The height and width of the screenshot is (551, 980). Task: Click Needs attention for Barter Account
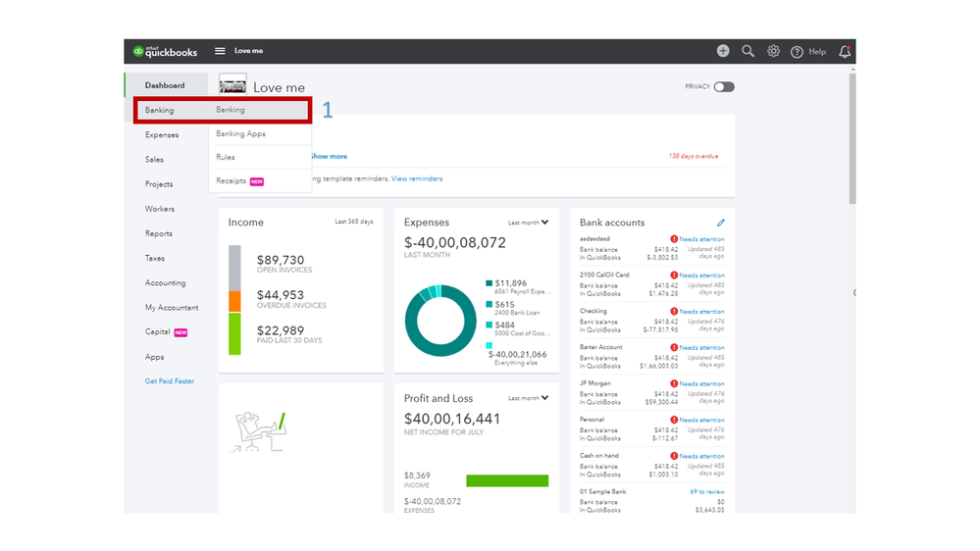point(701,348)
